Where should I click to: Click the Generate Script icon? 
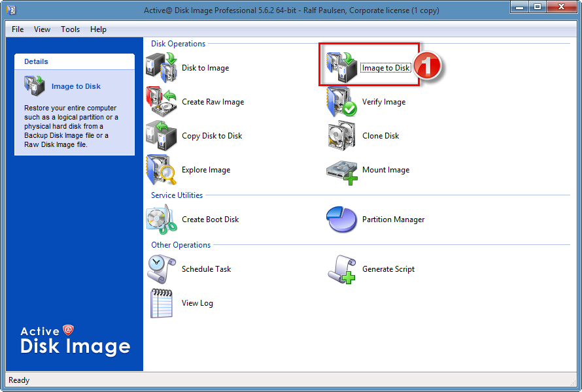[341, 270]
